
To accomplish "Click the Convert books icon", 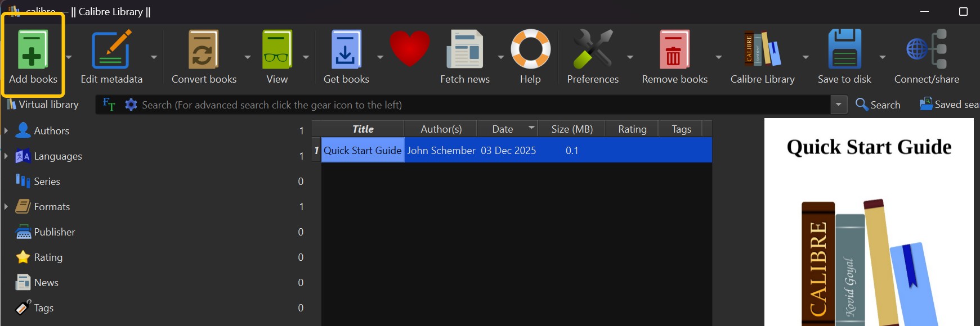I will click(203, 50).
